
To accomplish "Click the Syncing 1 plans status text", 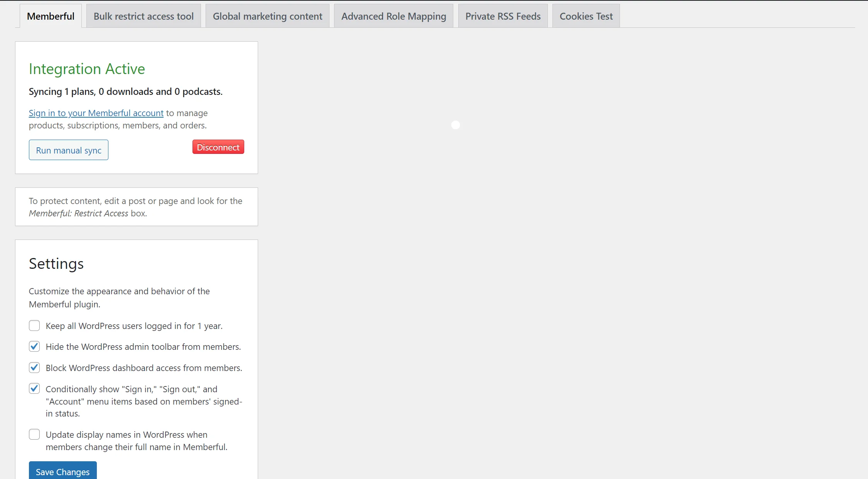I will pos(126,92).
